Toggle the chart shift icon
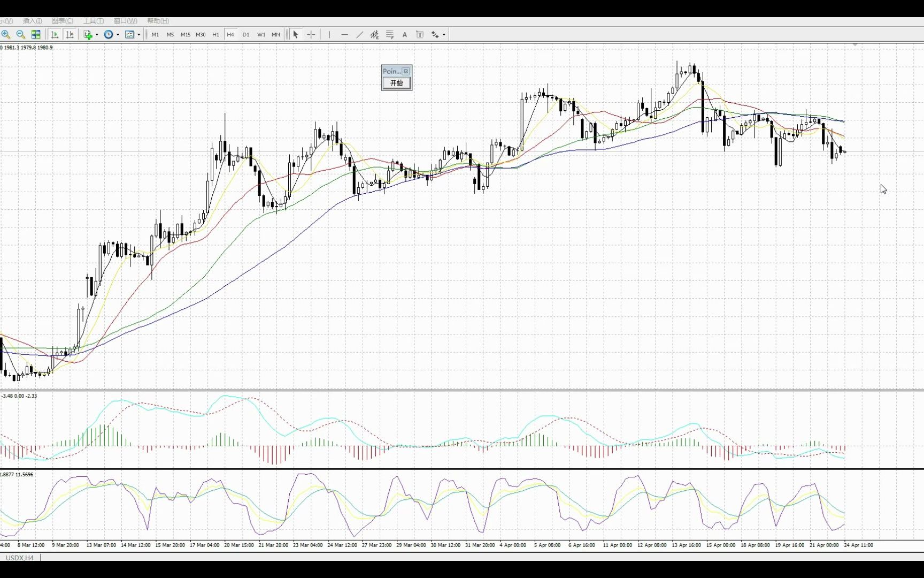 (x=70, y=34)
